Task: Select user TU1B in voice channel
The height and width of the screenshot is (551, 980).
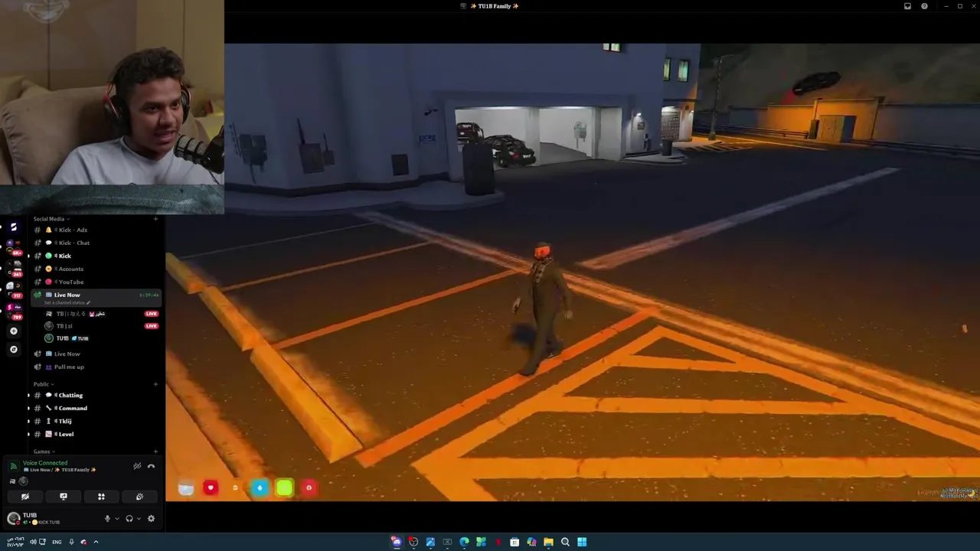Action: point(67,338)
